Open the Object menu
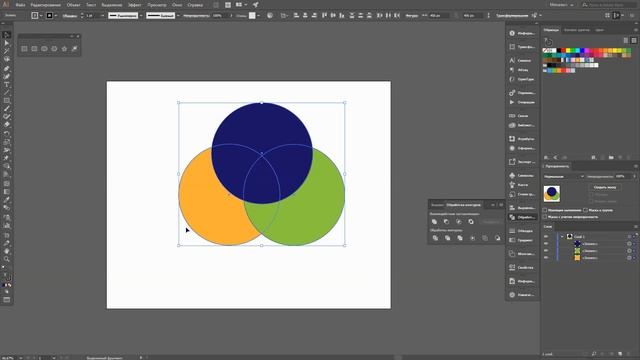Image resolution: width=640 pixels, height=360 pixels. pyautogui.click(x=73, y=5)
